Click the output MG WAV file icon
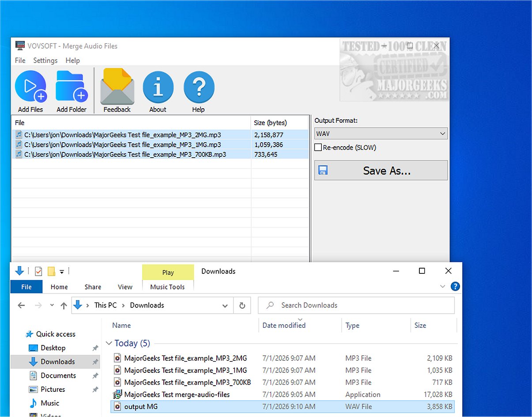 coord(117,406)
